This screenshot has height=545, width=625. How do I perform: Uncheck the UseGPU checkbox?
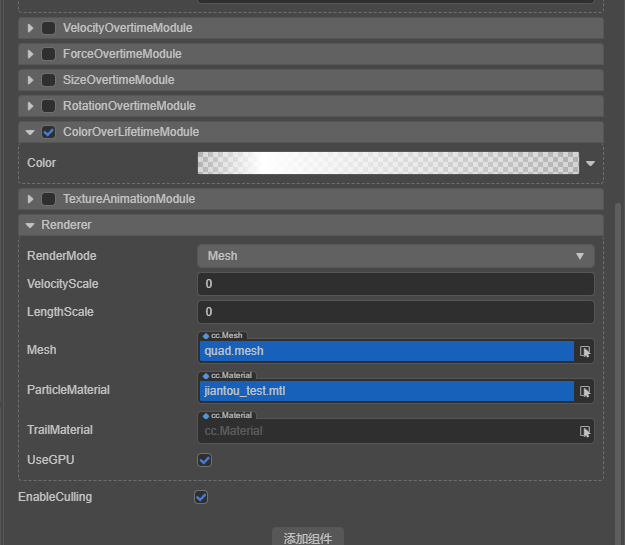[204, 460]
